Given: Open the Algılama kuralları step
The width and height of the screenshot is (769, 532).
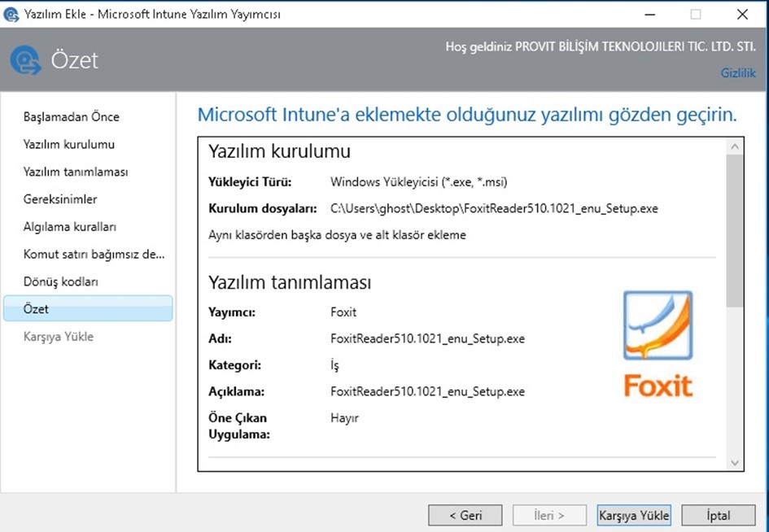Looking at the screenshot, I should pos(70,226).
